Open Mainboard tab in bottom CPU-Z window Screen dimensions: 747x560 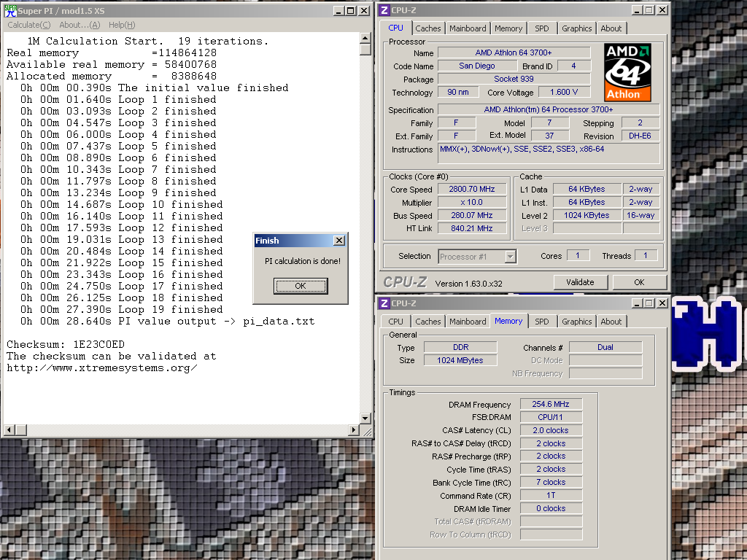coord(468,322)
